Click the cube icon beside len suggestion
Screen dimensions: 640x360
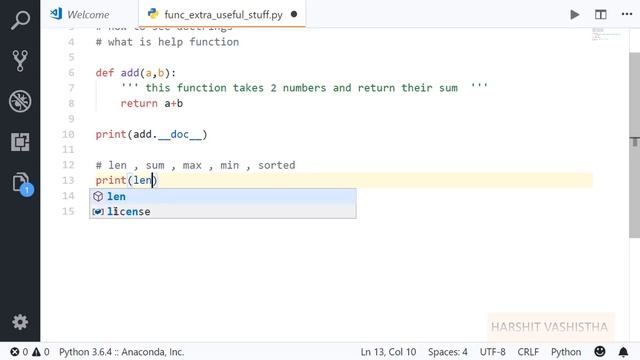pos(98,196)
